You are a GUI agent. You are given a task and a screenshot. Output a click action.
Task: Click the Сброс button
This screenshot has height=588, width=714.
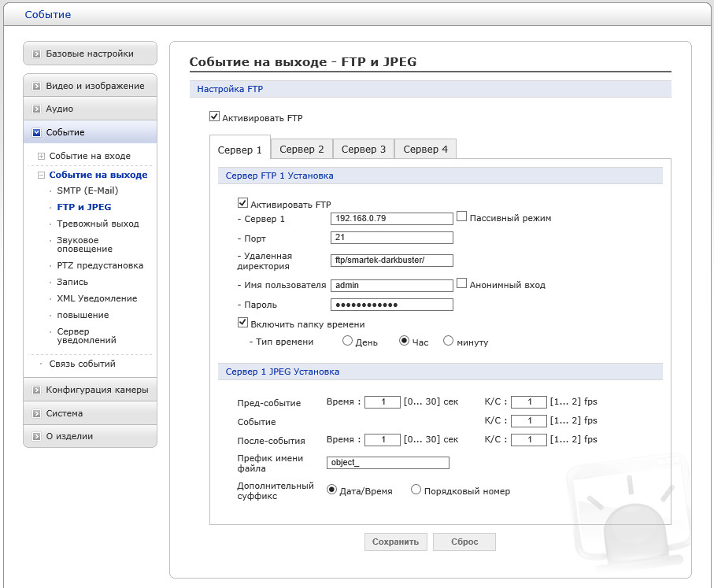coord(464,542)
